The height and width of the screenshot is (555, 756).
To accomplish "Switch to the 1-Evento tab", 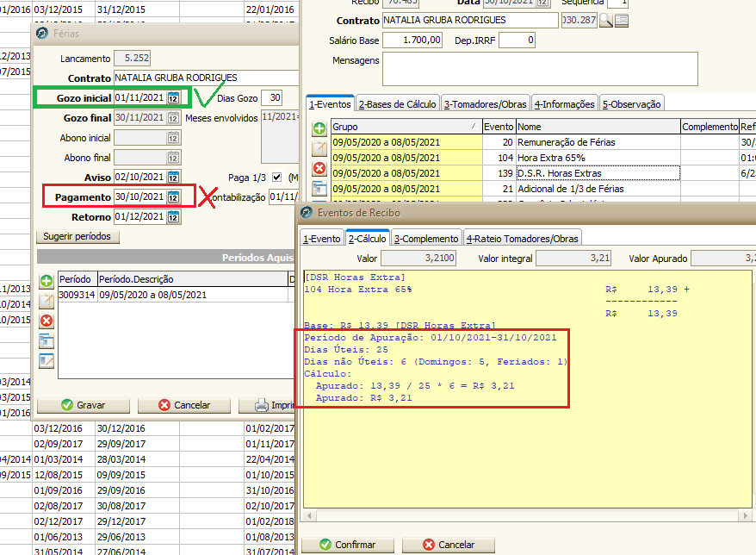I will click(x=321, y=239).
